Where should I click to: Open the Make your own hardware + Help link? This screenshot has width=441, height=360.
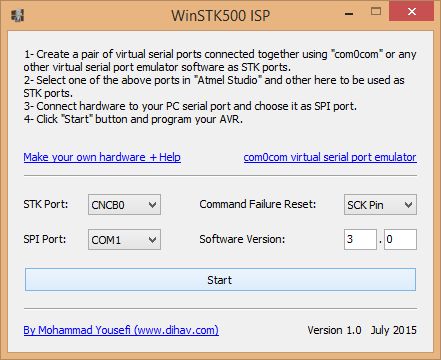point(102,157)
